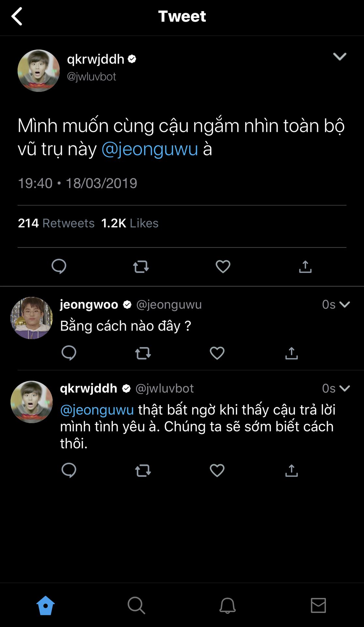Tap the back arrow in the header
The height and width of the screenshot is (627, 364).
17,16
